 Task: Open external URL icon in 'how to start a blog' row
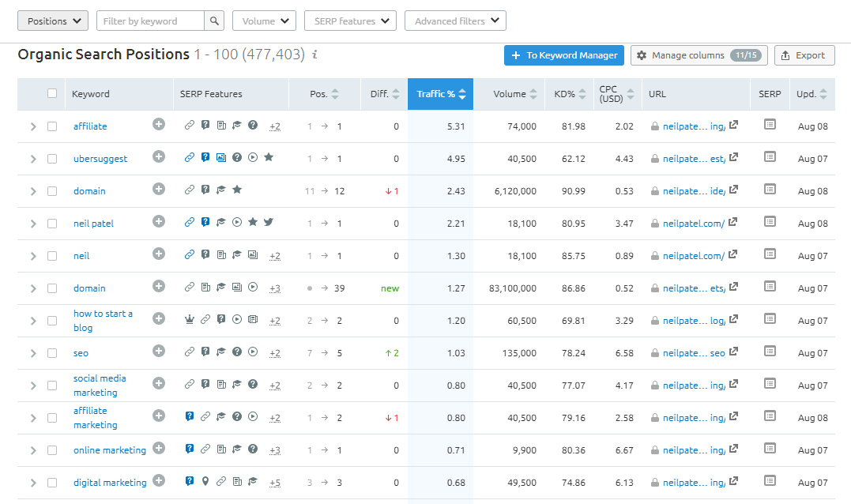733,319
